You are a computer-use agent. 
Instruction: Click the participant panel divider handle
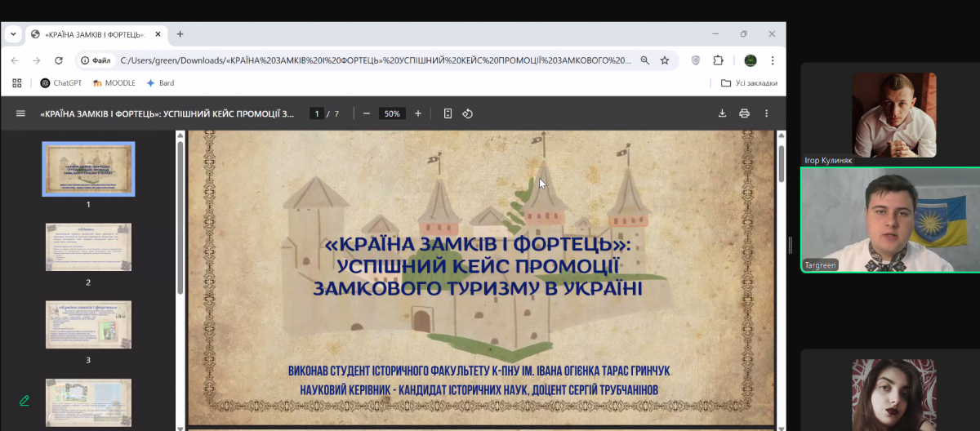point(790,244)
